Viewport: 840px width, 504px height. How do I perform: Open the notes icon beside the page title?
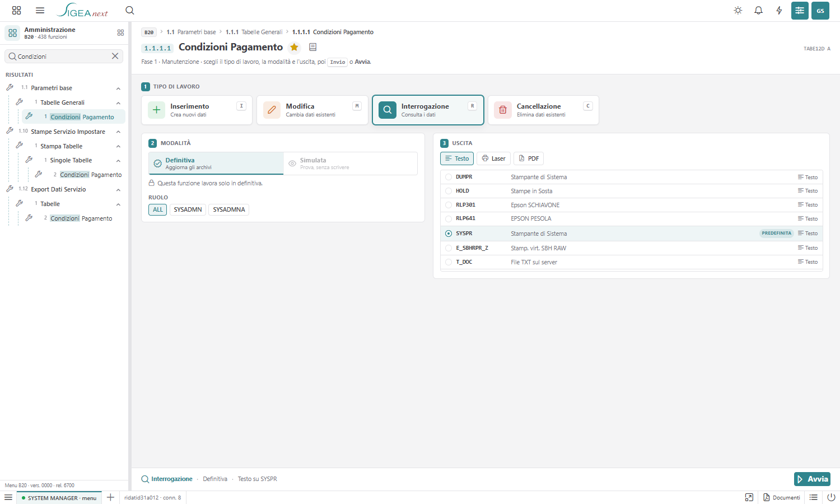coord(313,47)
